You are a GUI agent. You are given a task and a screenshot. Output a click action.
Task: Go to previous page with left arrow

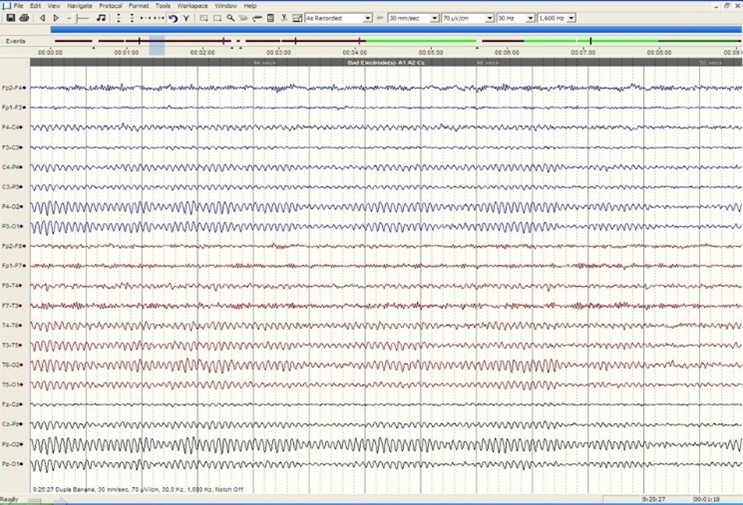[x=42, y=18]
